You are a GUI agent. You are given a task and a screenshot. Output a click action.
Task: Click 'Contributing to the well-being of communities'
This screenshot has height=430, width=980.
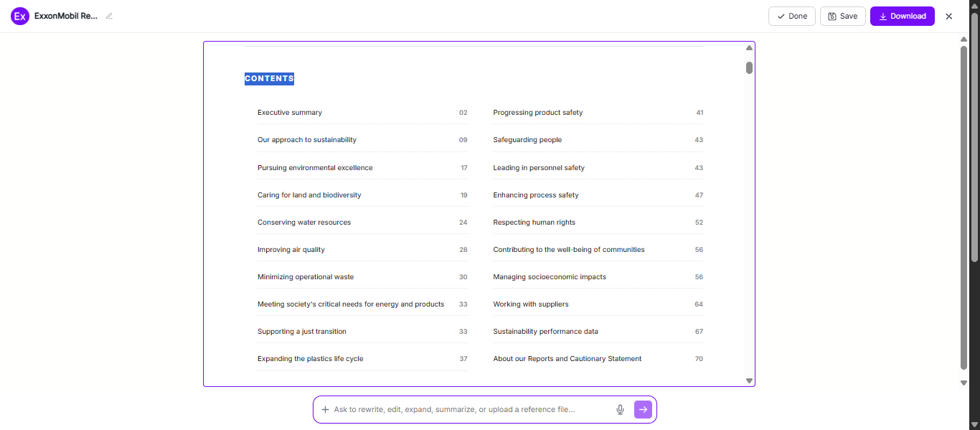(x=569, y=250)
